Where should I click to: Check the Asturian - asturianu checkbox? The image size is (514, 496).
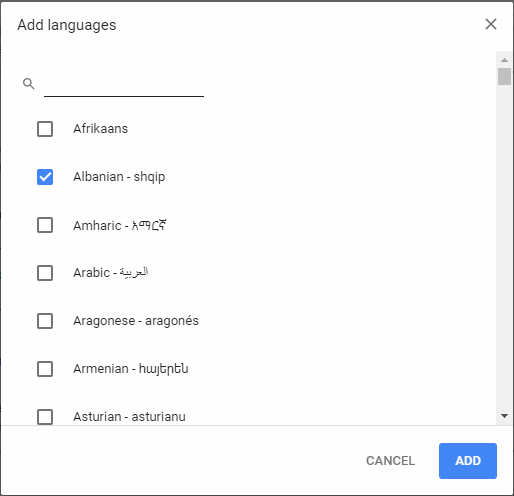point(45,417)
